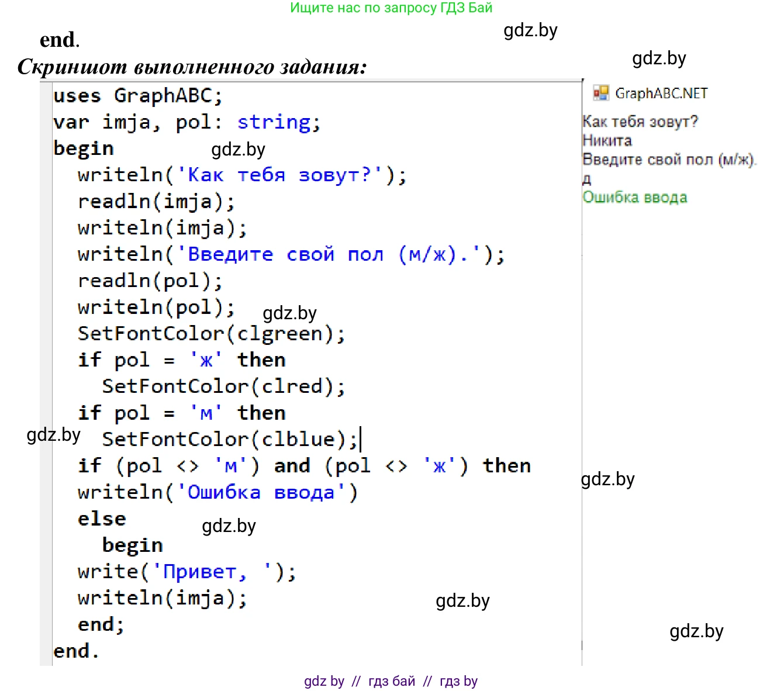This screenshot has width=784, height=691.
Task: Place cursor on the "uses GraphABC;" line
Action: 138,96
